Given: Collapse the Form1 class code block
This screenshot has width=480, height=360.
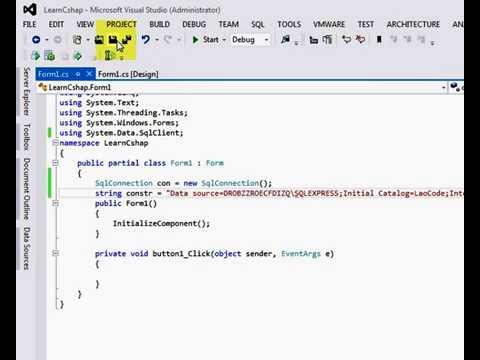Looking at the screenshot, I should pos(55,163).
